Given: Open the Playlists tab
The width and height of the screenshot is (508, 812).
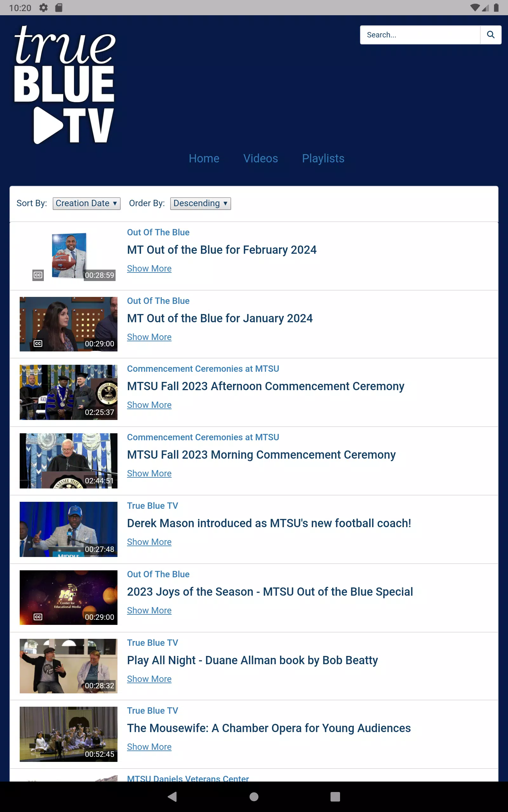Looking at the screenshot, I should point(323,158).
